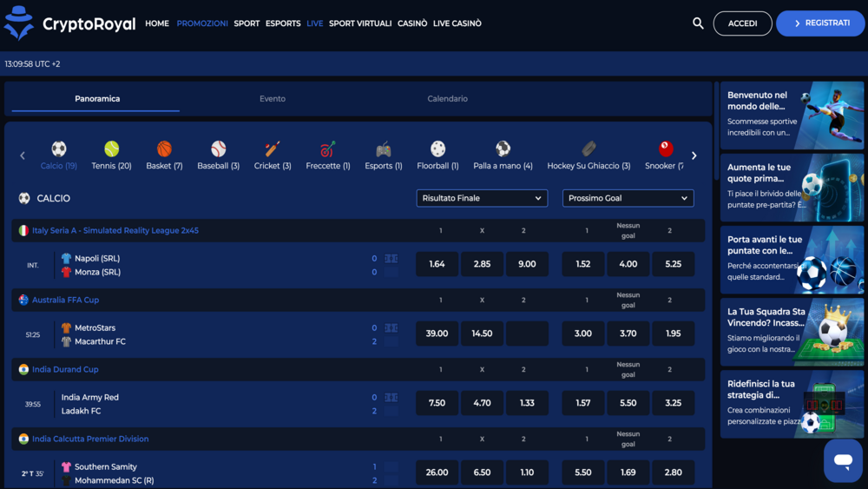Image resolution: width=868 pixels, height=489 pixels.
Task: Open Ladakh FC team name
Action: click(81, 411)
